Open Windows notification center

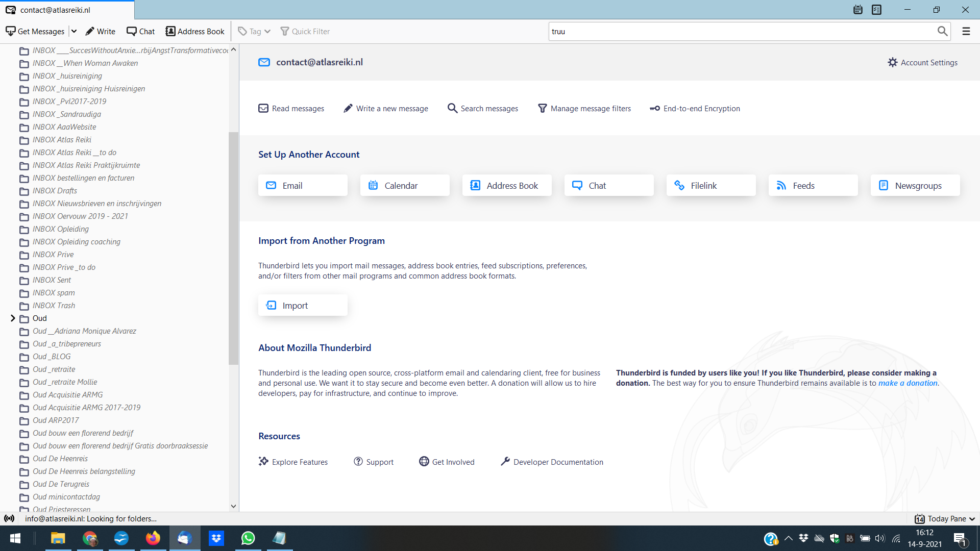(x=960, y=539)
